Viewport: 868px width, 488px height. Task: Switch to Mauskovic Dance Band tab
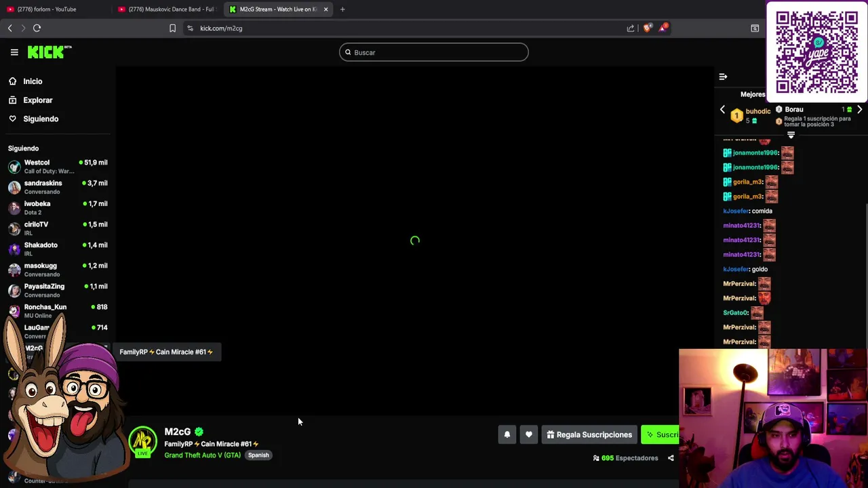coord(166,9)
